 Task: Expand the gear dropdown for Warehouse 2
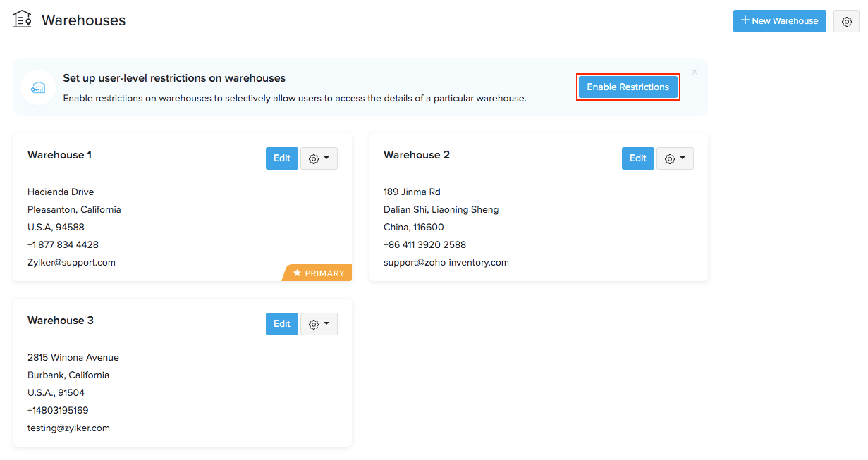pos(675,158)
